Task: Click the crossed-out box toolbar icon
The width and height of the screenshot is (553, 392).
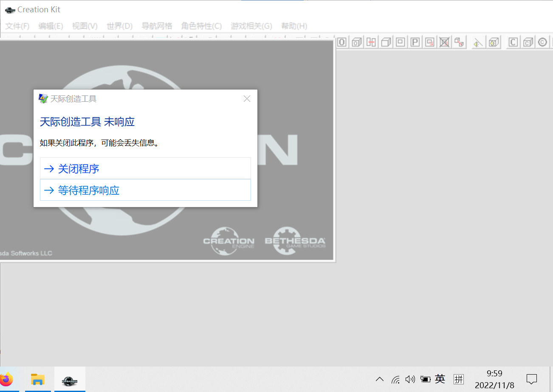Action: 445,42
